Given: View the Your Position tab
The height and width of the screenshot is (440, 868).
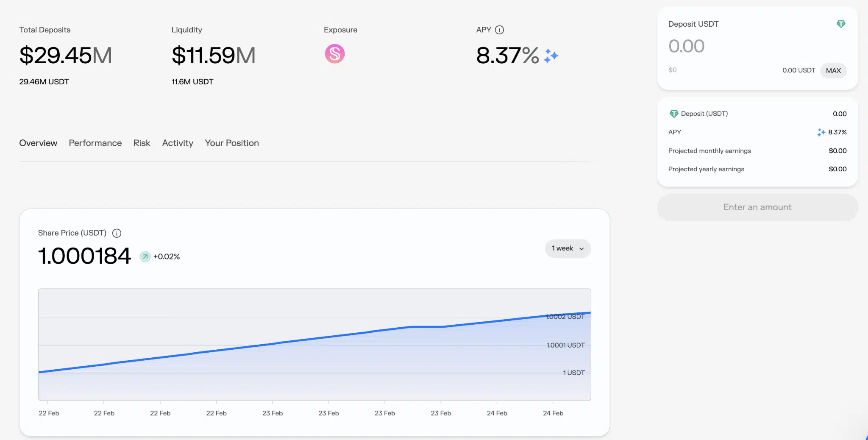Looking at the screenshot, I should point(231,143).
